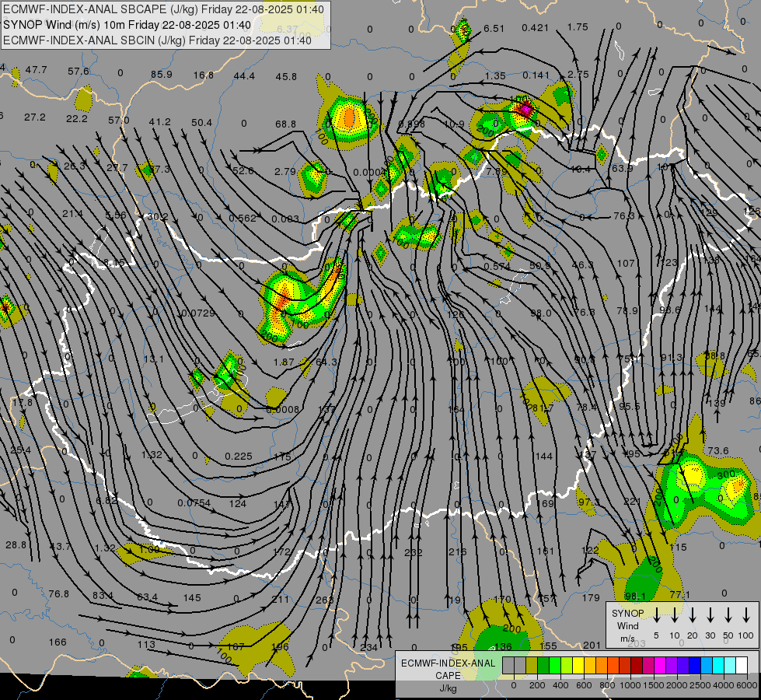Click the '1500' scale label
This screenshot has height=700, width=761.
(654, 685)
